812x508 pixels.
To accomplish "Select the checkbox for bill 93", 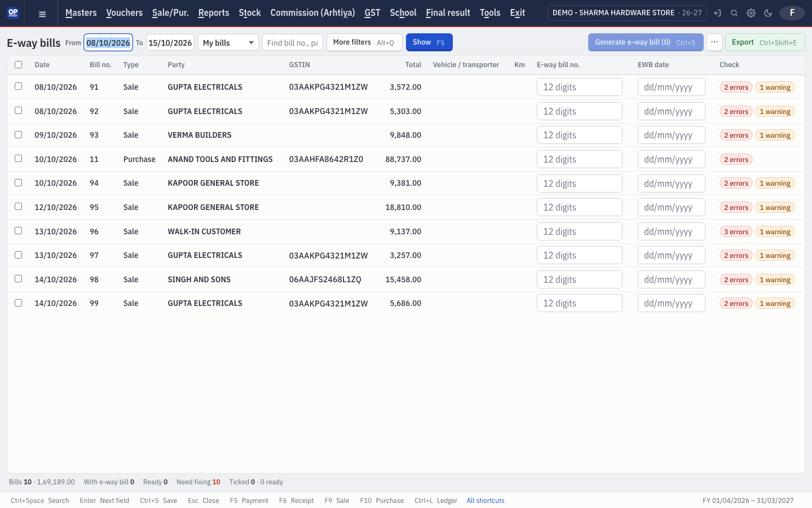I will 19,135.
